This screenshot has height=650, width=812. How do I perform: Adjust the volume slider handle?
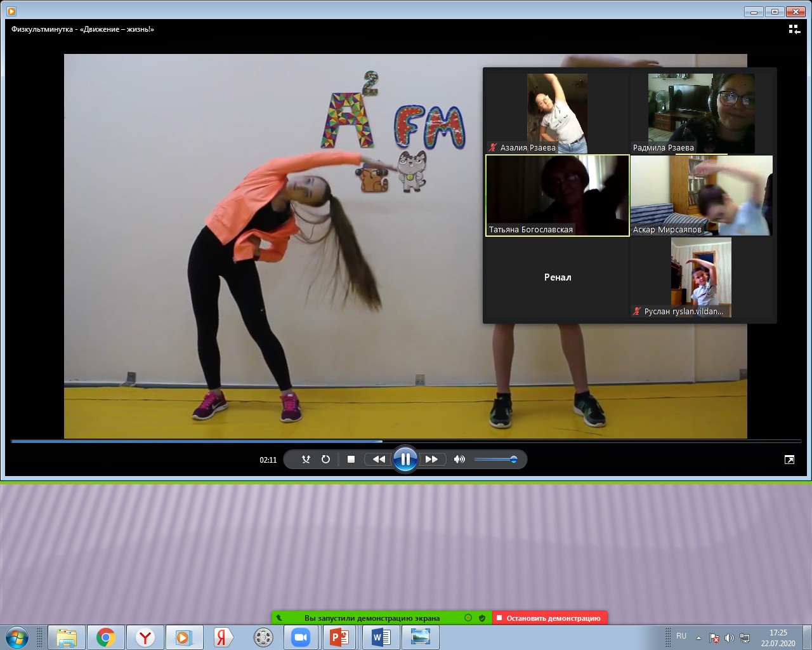[x=513, y=459]
